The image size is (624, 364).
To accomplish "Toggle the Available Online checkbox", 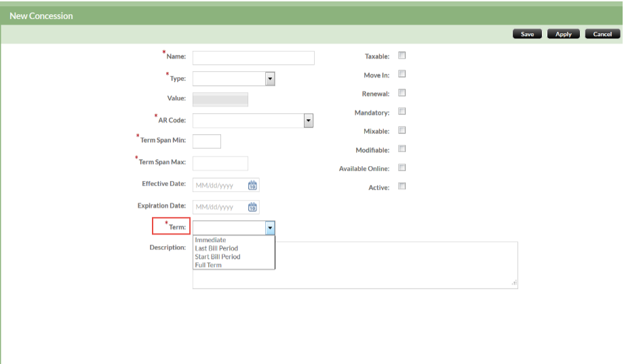I will 402,167.
